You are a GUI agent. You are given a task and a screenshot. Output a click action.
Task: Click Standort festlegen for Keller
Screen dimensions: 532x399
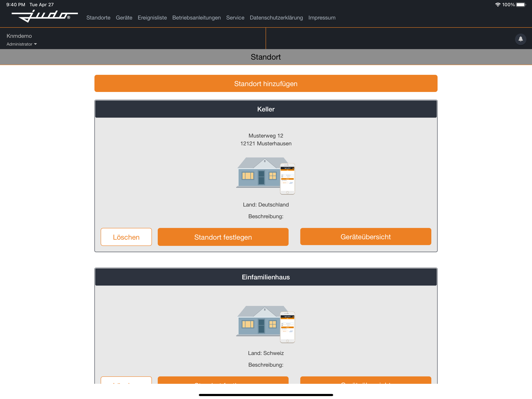(223, 237)
